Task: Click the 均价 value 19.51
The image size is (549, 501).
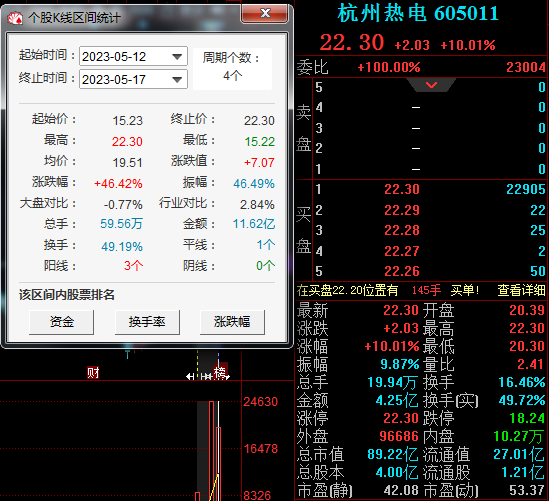Action: [127, 163]
